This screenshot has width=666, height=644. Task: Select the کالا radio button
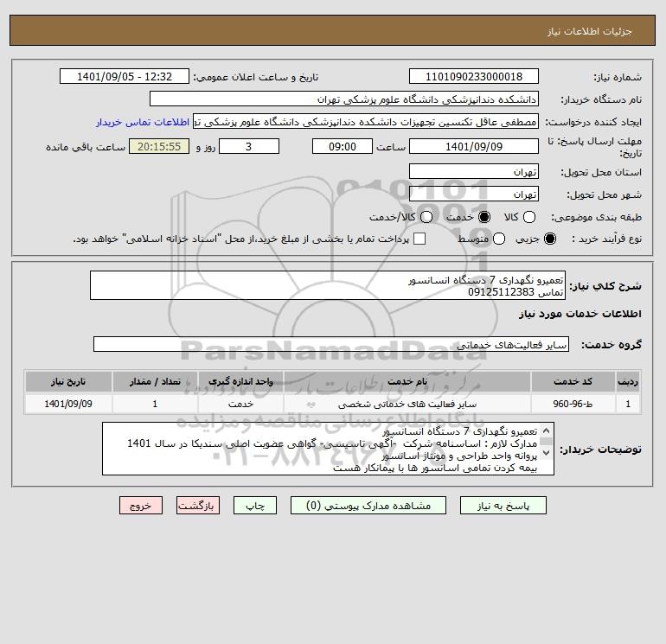528,217
